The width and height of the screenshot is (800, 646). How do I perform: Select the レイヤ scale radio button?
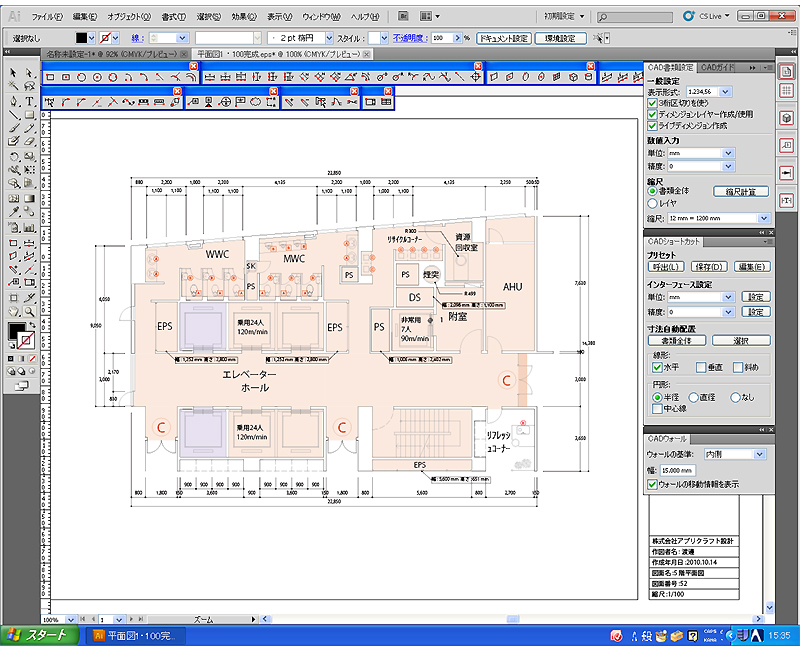pos(652,203)
